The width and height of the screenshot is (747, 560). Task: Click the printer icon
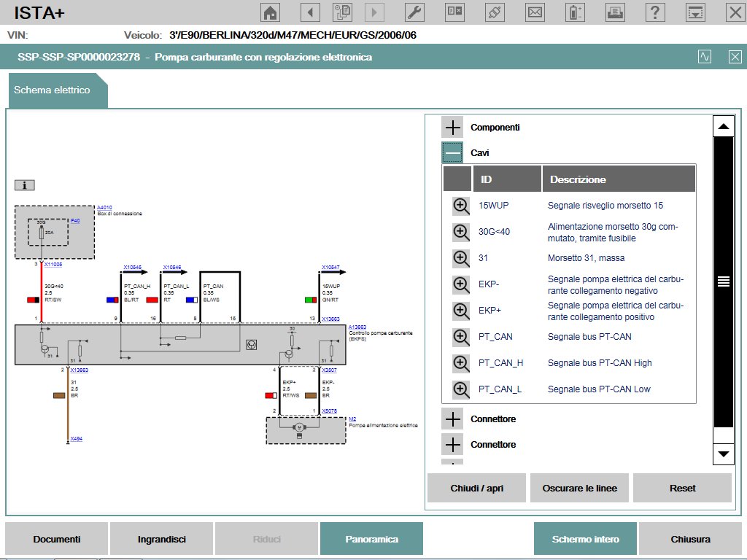[616, 12]
